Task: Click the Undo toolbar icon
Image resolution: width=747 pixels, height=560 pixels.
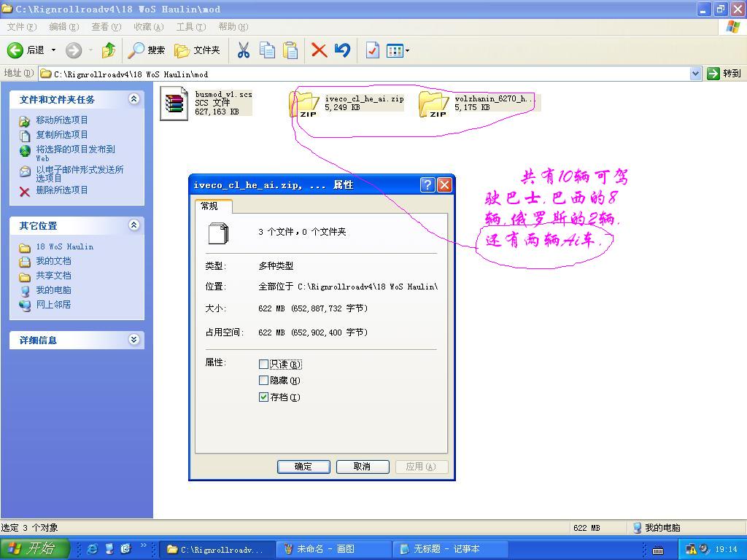Action: [x=342, y=50]
